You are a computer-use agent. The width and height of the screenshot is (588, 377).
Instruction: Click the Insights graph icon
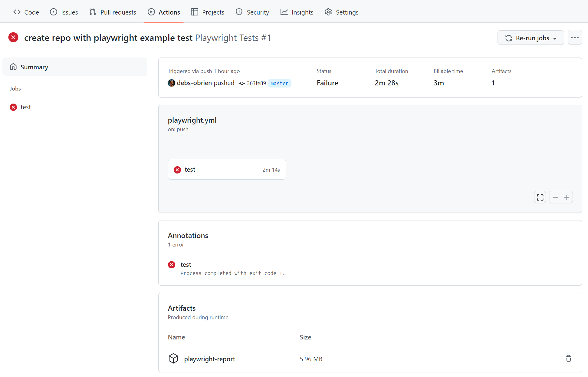[x=284, y=12]
